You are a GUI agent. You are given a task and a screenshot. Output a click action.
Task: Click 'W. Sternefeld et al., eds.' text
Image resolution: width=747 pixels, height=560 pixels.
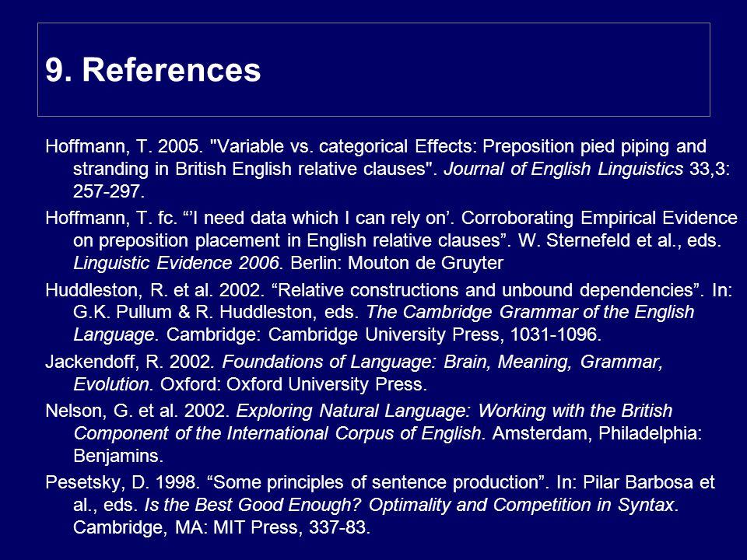(x=620, y=240)
